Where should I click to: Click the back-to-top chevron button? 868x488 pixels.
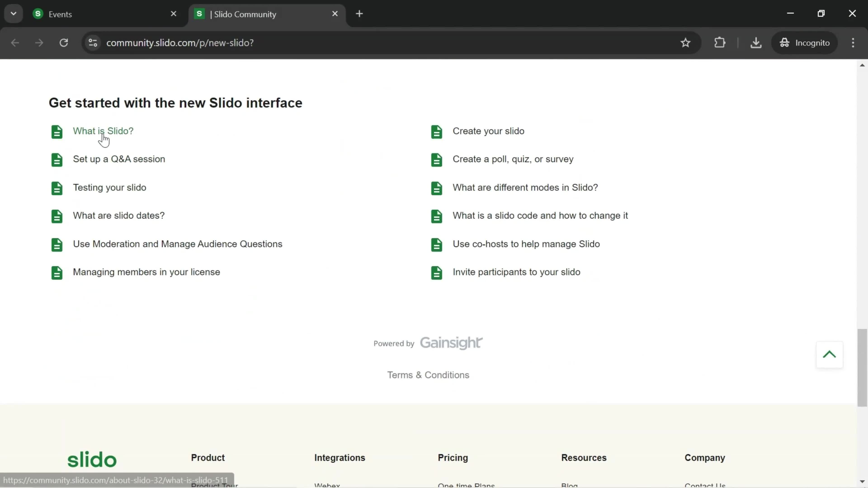830,354
